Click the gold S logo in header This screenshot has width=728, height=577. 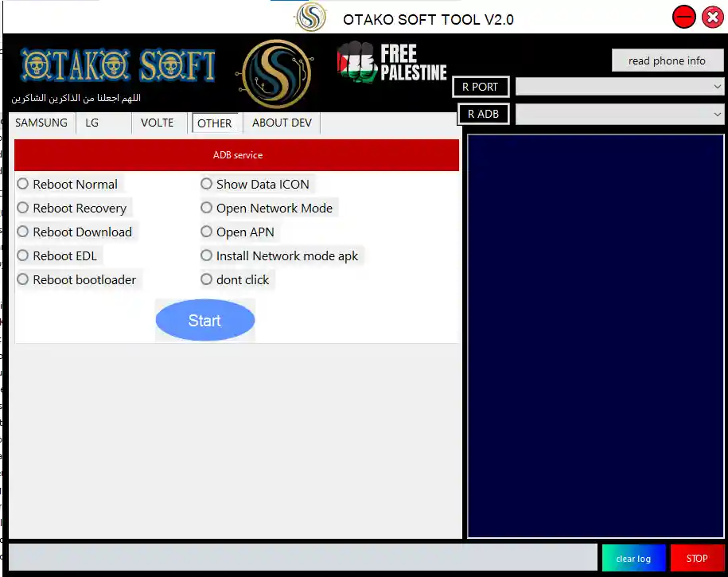point(276,73)
